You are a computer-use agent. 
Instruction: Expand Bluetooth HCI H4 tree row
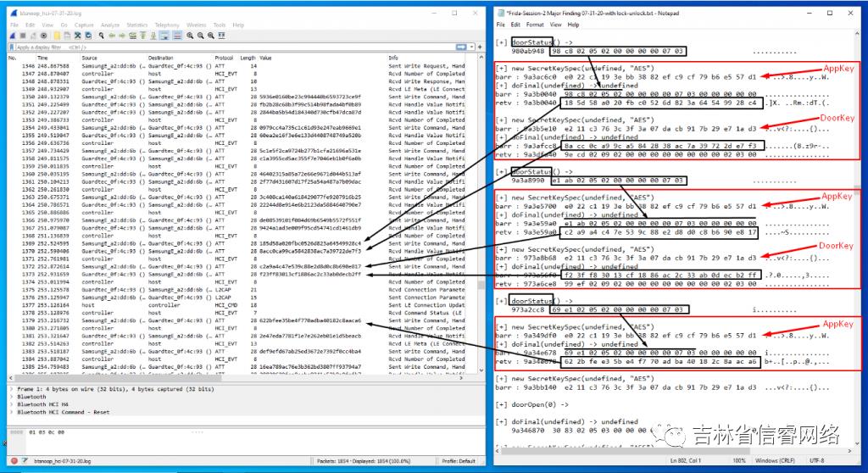click(12, 405)
